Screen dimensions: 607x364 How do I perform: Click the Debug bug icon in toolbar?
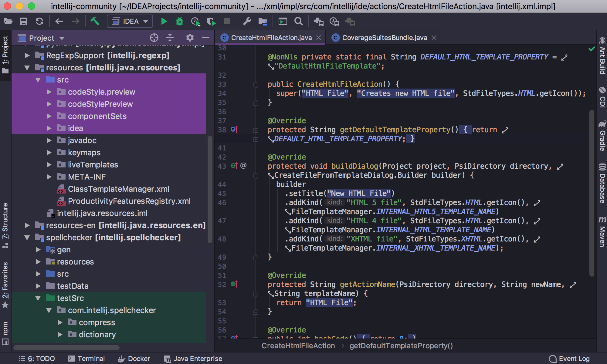click(179, 22)
